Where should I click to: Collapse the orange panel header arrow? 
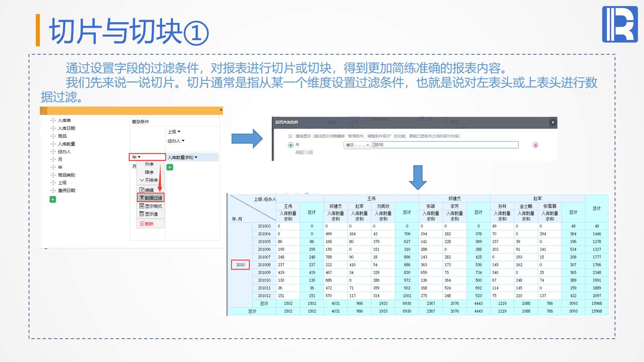[221, 109]
